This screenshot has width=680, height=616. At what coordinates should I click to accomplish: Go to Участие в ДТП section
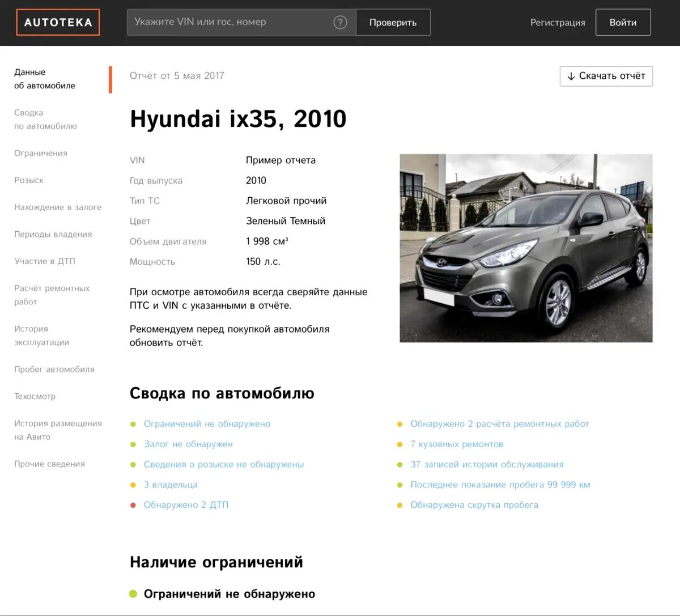[45, 261]
